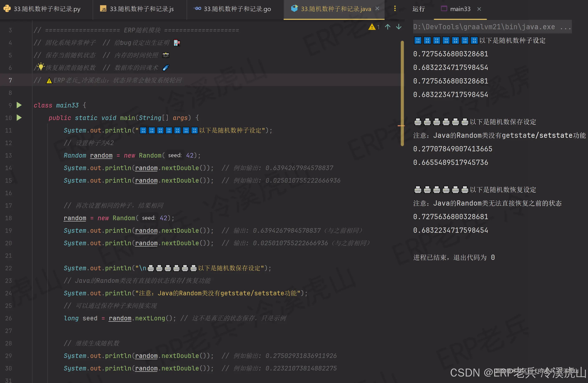Click the light bulb quick-fix icon on line 6

41,66
